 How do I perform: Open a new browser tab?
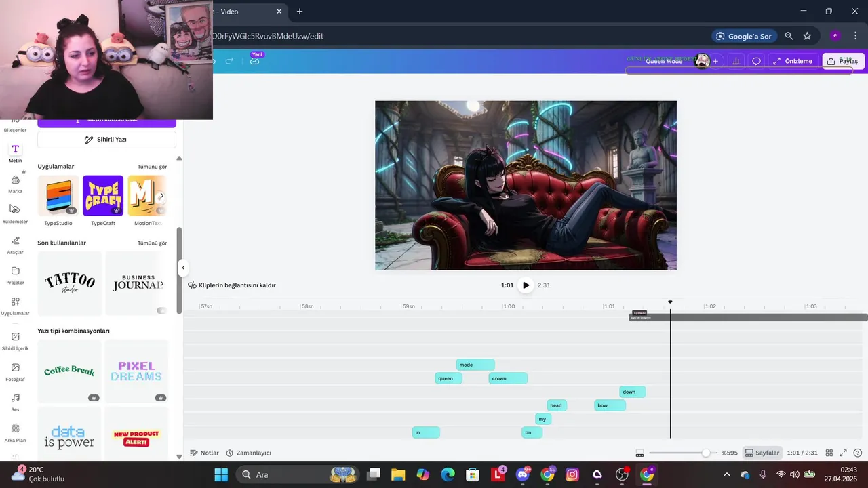[x=300, y=12]
